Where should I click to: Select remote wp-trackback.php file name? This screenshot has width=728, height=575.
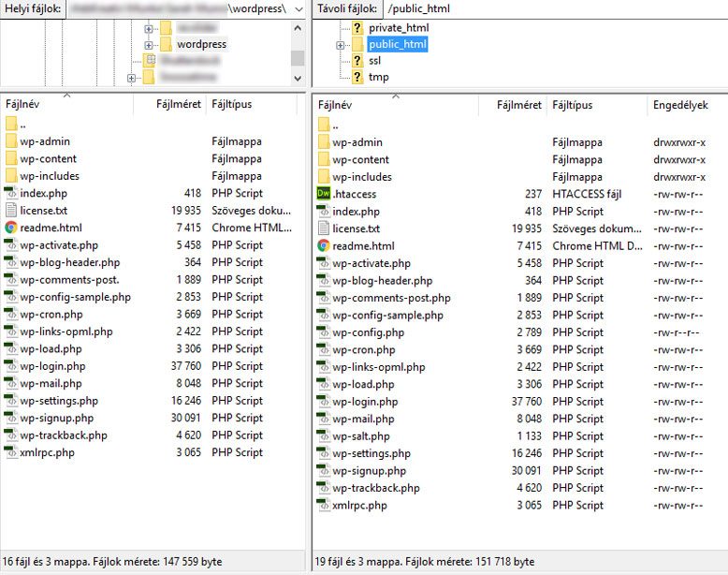pyautogui.click(x=375, y=488)
